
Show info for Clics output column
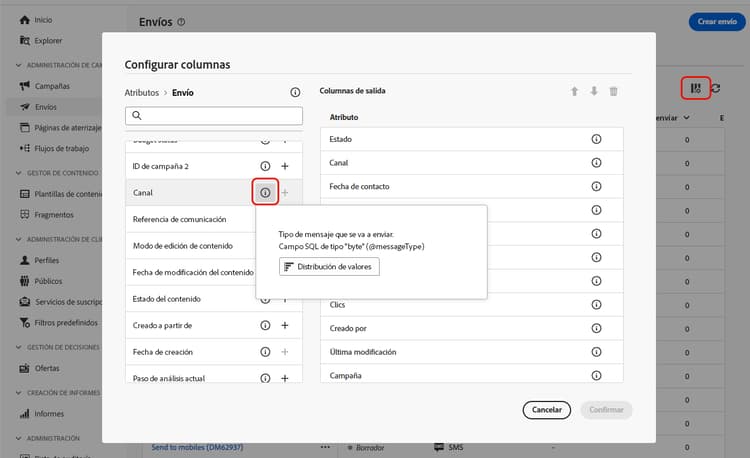pyautogui.click(x=596, y=305)
